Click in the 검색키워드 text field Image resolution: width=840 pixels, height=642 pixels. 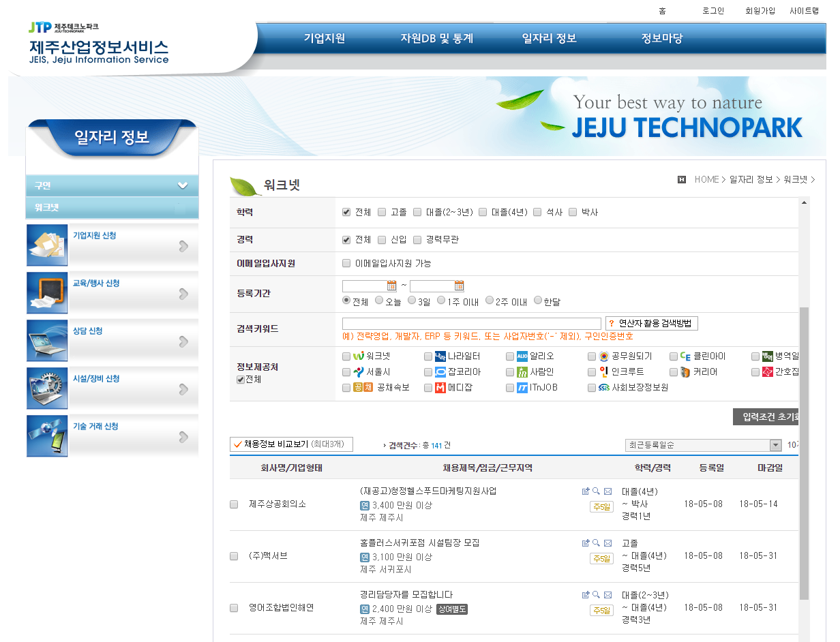pyautogui.click(x=471, y=324)
